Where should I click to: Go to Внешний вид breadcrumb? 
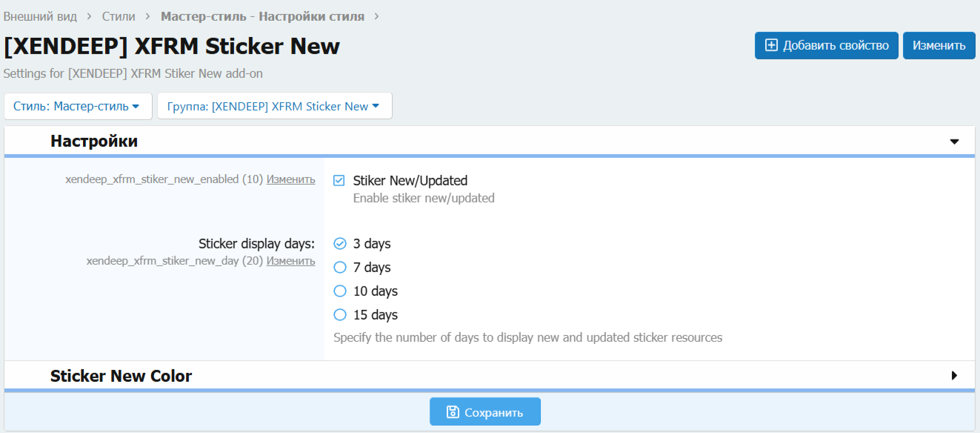[x=40, y=16]
